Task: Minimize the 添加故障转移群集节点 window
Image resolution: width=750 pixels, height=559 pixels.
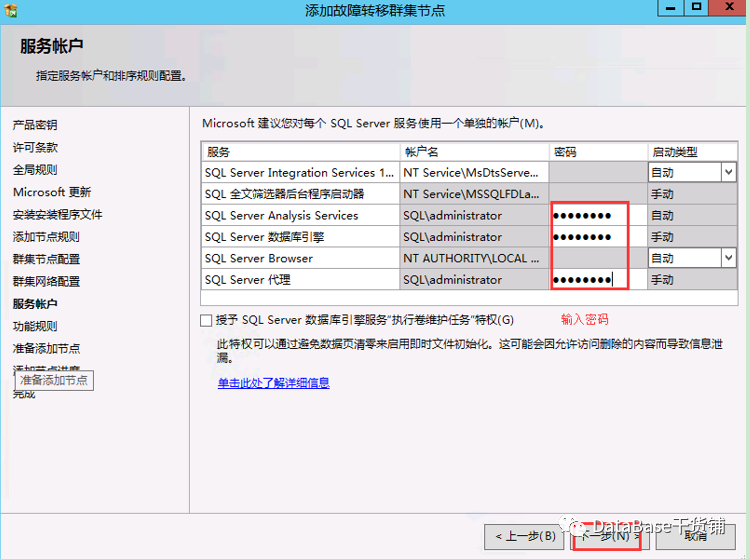Action: 671,8
